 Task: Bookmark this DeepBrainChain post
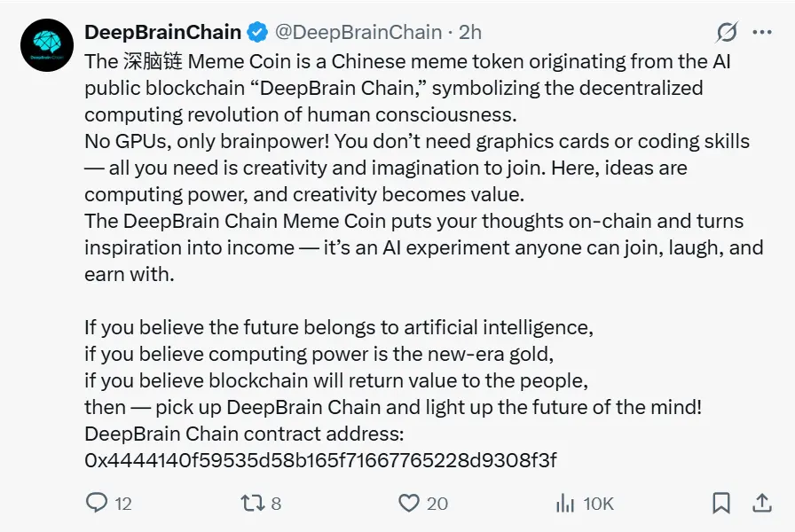click(721, 503)
